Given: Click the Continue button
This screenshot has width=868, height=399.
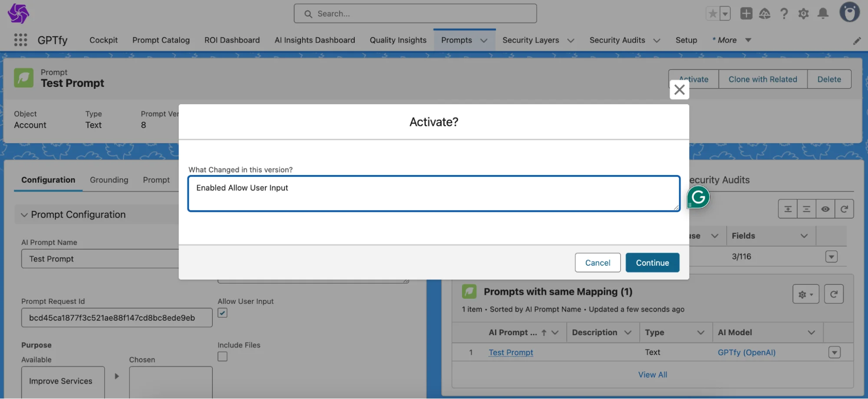Looking at the screenshot, I should [x=652, y=263].
